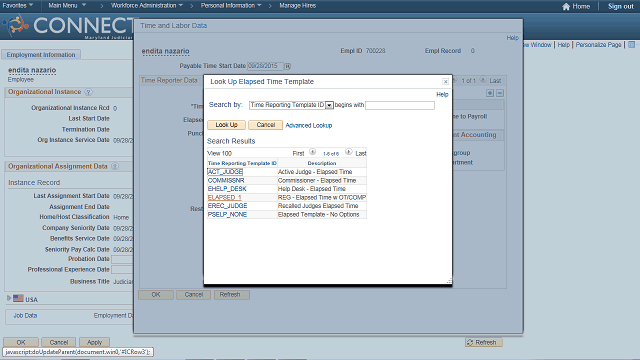Select the Employment Information tab
The height and width of the screenshot is (360, 640).
click(x=41, y=55)
